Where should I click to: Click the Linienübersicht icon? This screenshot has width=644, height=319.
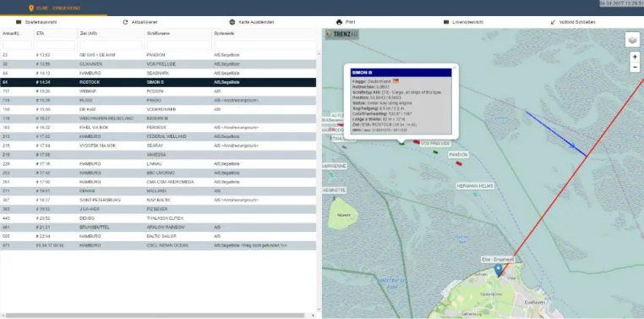point(446,22)
